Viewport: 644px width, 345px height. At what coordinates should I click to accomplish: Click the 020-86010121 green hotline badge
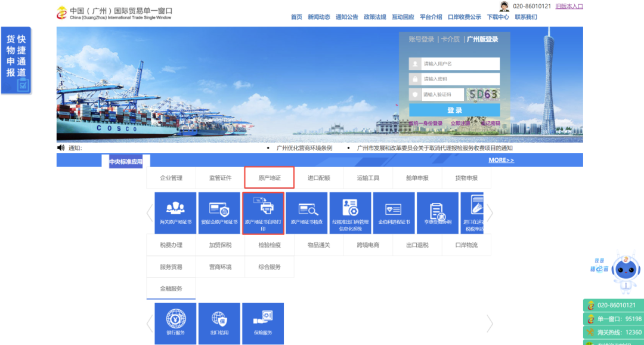[x=613, y=305]
